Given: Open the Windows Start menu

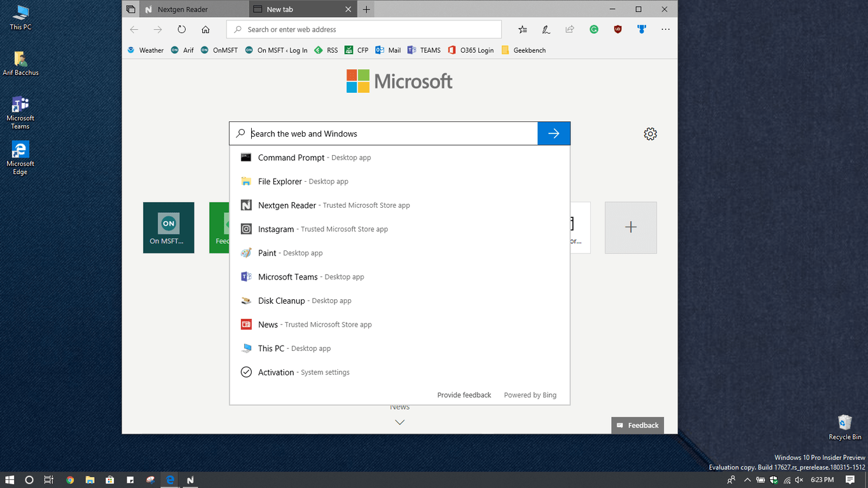Looking at the screenshot, I should click(x=10, y=480).
